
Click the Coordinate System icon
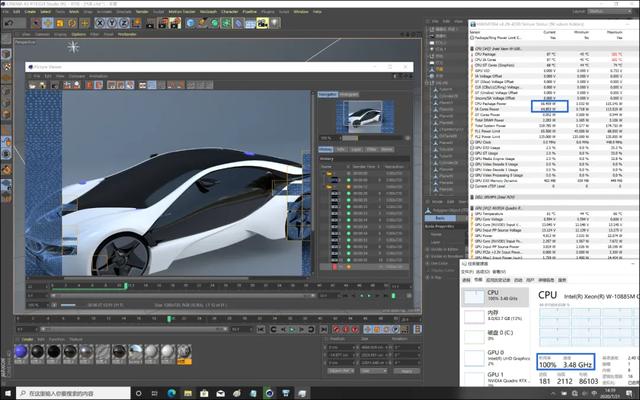tap(137, 23)
